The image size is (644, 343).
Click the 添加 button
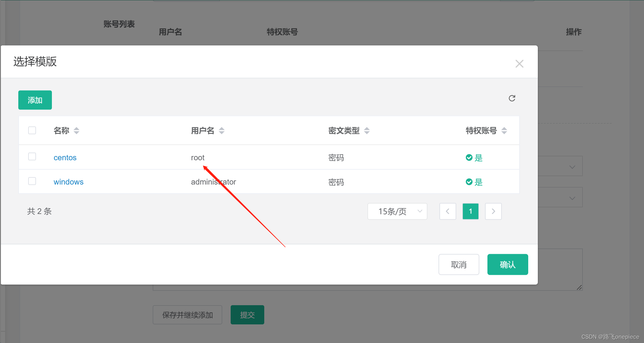pyautogui.click(x=35, y=100)
